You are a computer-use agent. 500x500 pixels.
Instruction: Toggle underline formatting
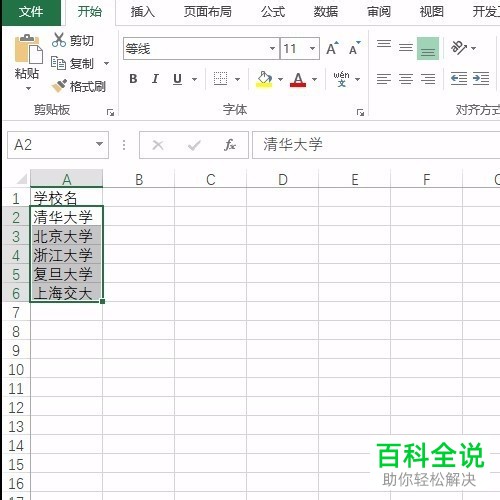pyautogui.click(x=177, y=79)
